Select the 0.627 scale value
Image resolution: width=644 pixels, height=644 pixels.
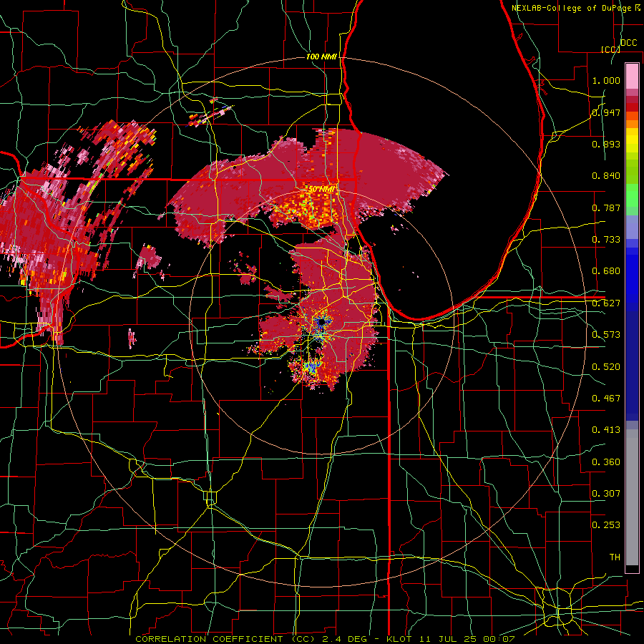point(606,303)
